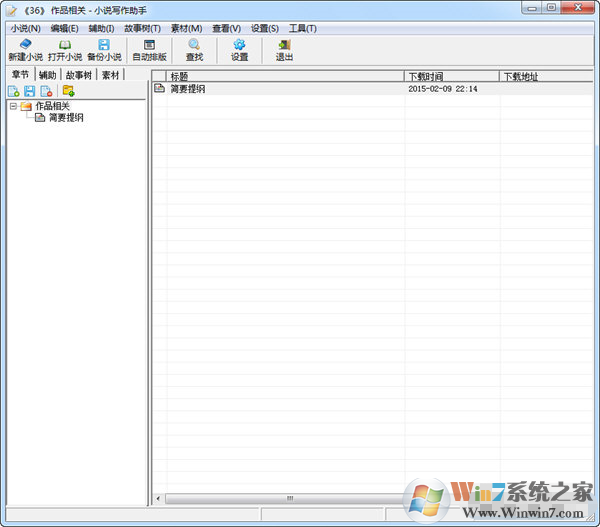600x527 pixels.
Task: Maximize the window
Action: click(x=551, y=8)
